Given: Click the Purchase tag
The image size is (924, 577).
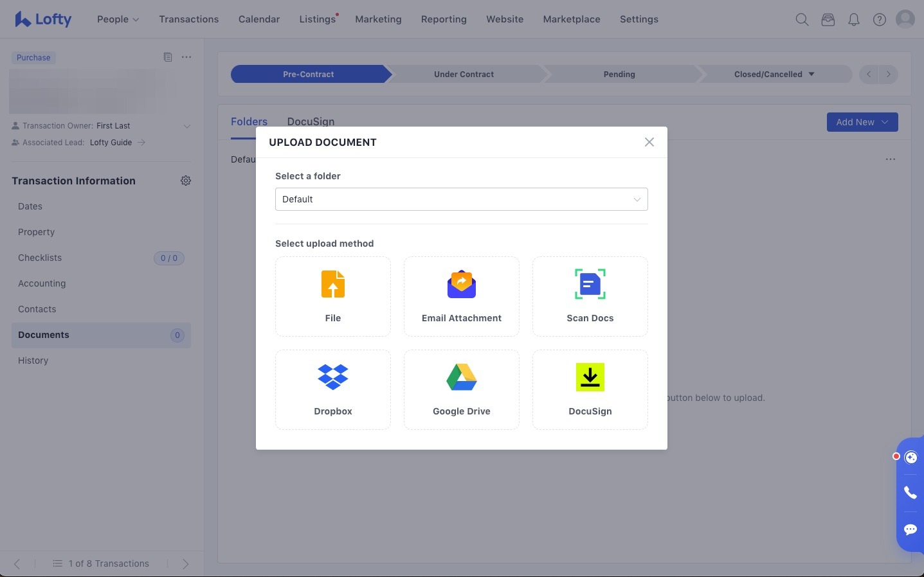Looking at the screenshot, I should click(x=33, y=57).
